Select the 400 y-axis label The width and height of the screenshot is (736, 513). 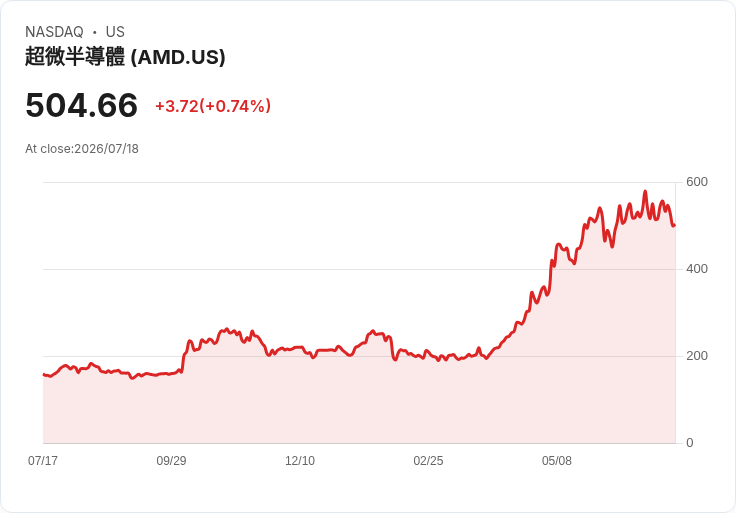point(697,269)
